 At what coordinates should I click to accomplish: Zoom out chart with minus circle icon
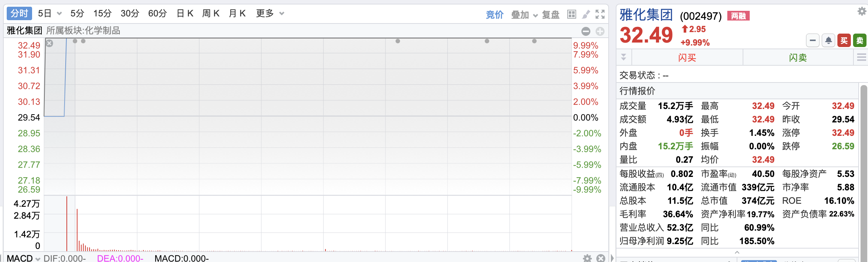(586, 31)
